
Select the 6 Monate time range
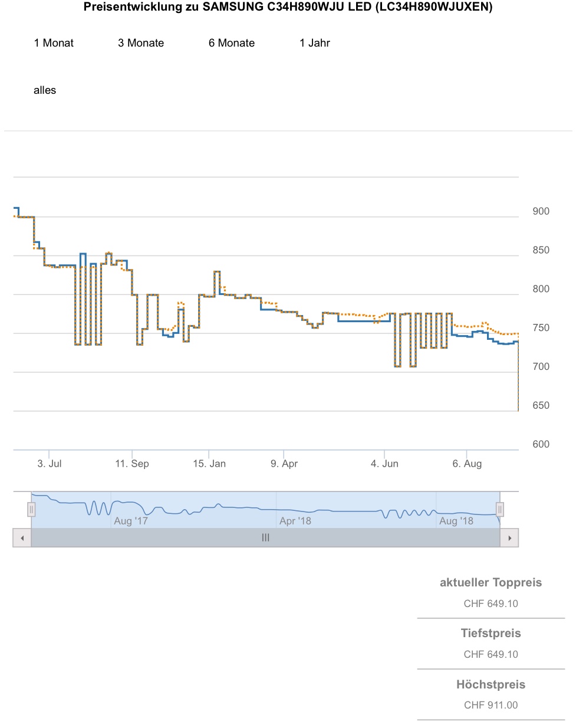click(232, 43)
